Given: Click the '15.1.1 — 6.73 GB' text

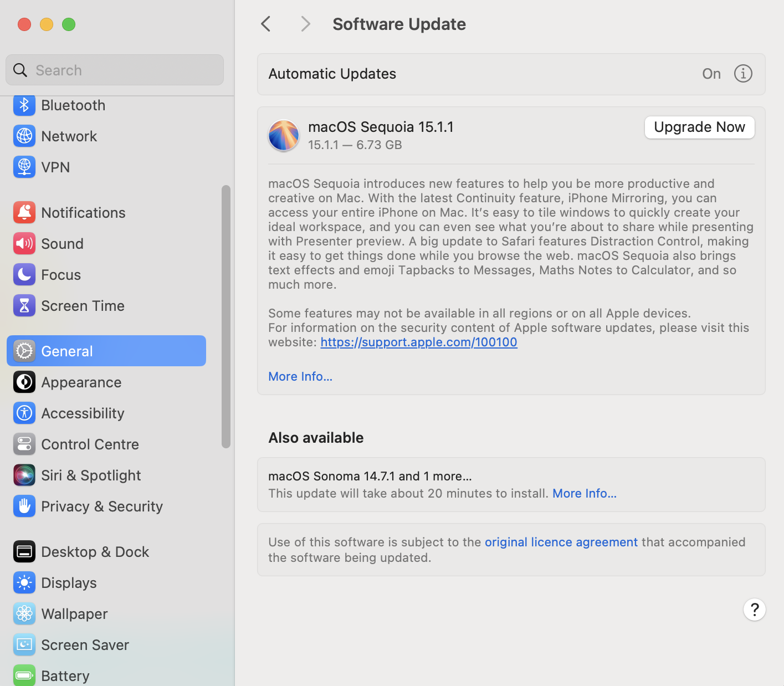Looking at the screenshot, I should [355, 145].
